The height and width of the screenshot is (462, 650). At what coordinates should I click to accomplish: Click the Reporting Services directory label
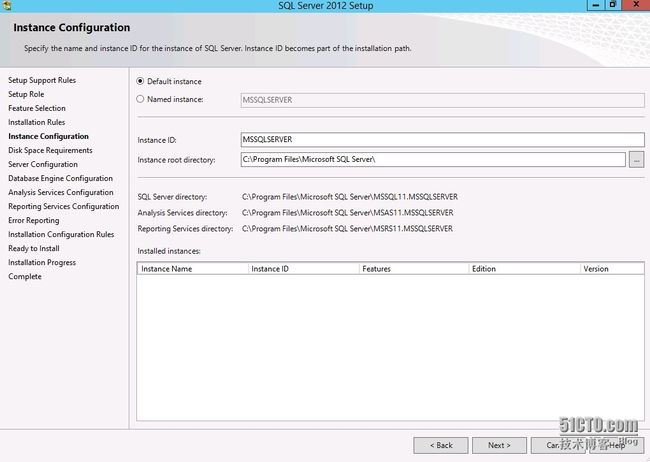(185, 229)
